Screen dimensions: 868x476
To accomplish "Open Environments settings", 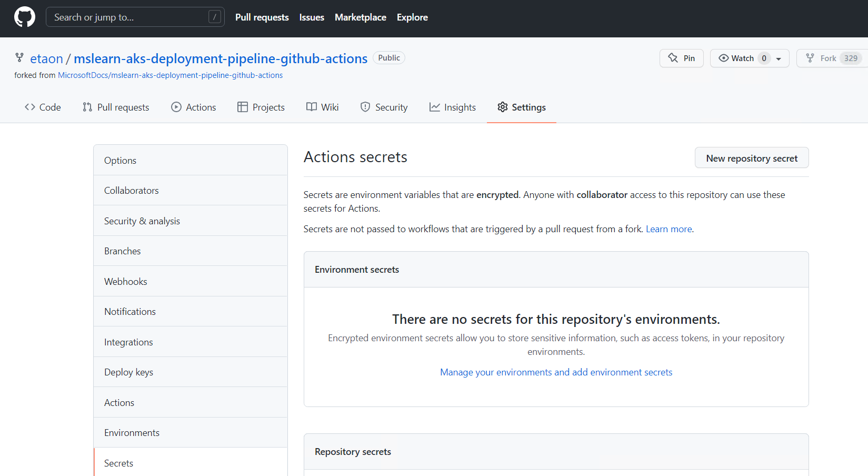I will [191, 433].
